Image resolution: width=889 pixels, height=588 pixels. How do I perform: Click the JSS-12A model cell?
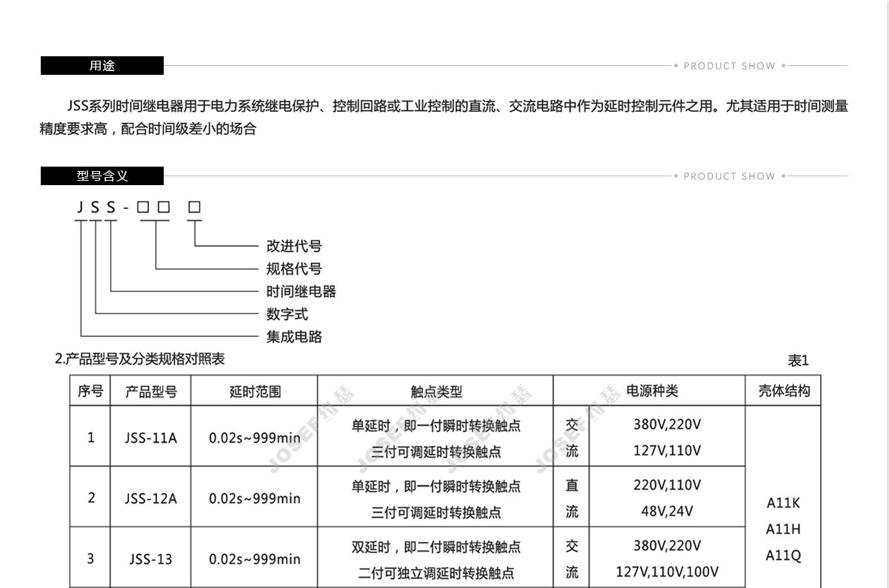coord(151,498)
